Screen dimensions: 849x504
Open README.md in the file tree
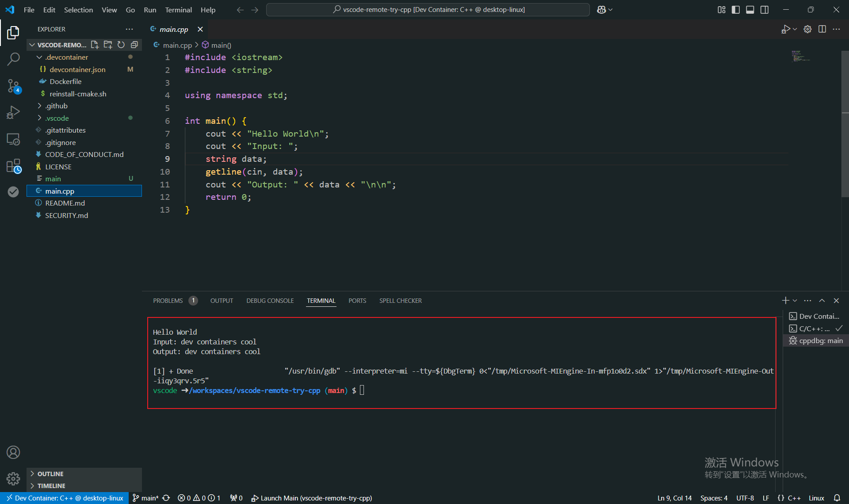[65, 203]
